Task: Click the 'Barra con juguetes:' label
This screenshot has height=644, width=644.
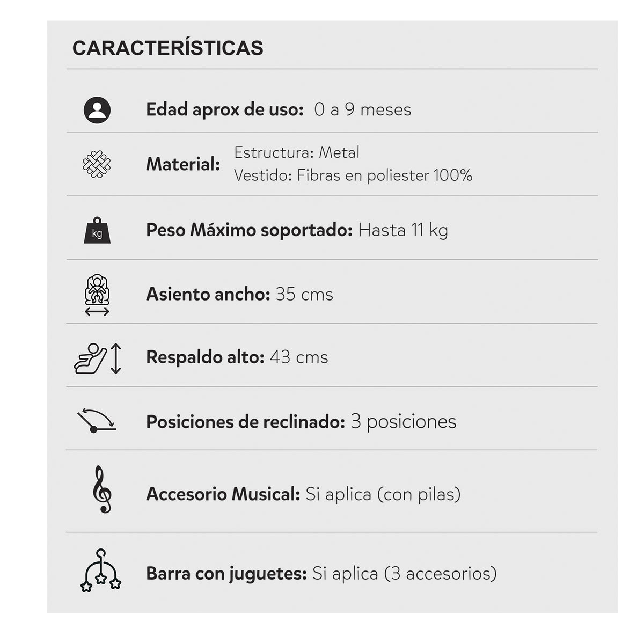Action: click(x=226, y=574)
